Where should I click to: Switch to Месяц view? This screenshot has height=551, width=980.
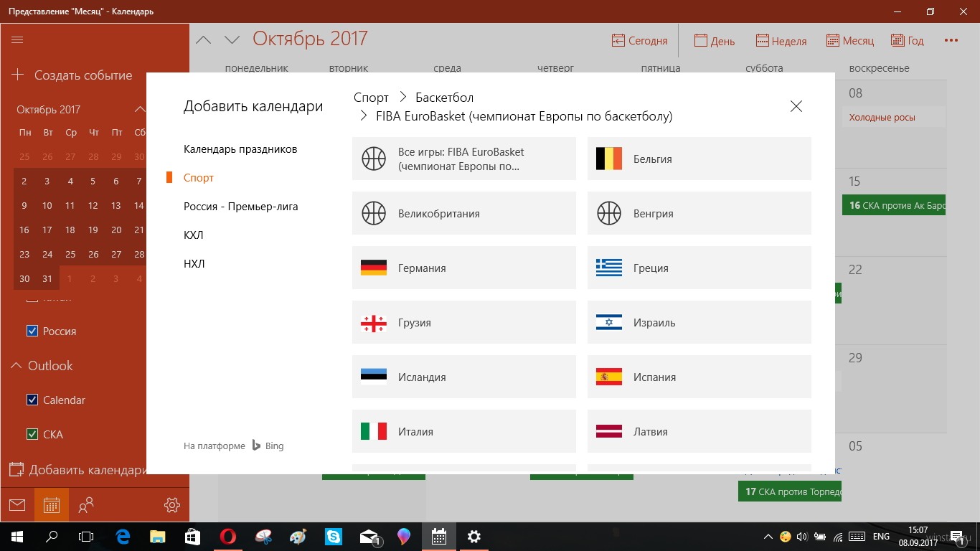(x=850, y=41)
